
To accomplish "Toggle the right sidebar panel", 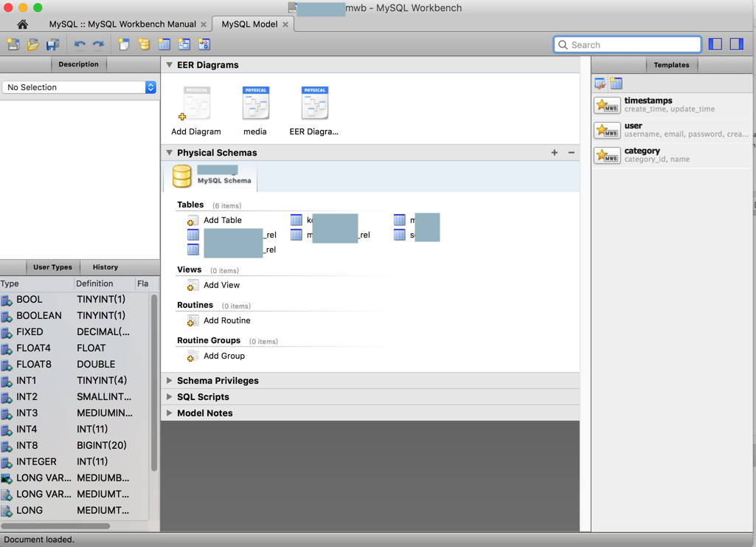I will tap(737, 44).
